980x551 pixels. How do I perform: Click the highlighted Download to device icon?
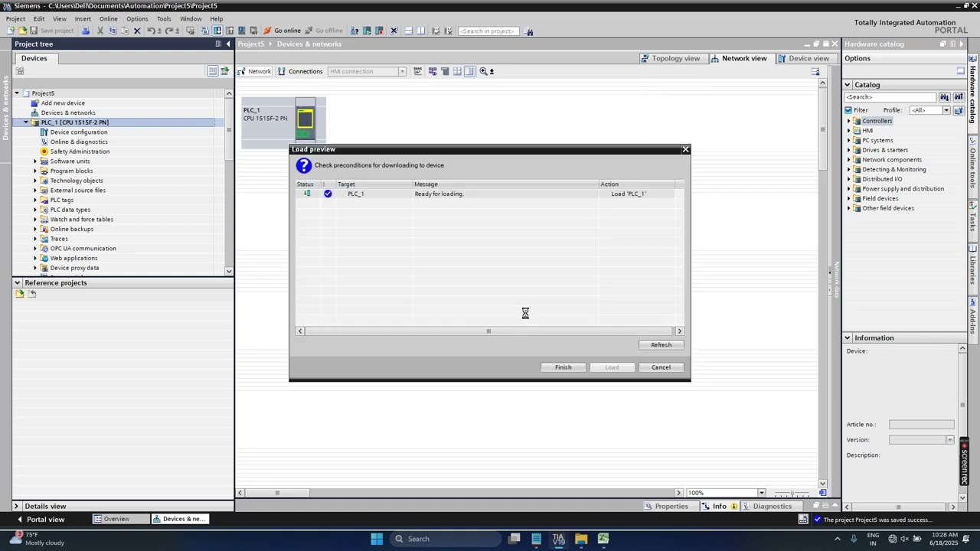217,31
